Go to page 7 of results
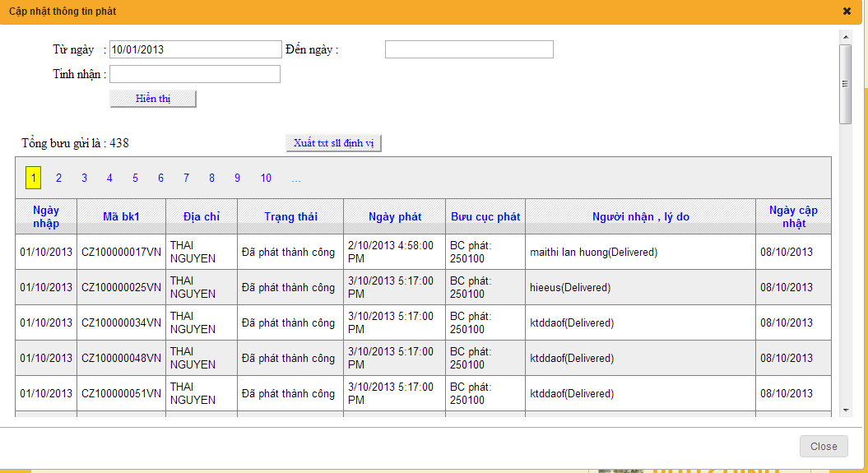The image size is (868, 473). 186,179
